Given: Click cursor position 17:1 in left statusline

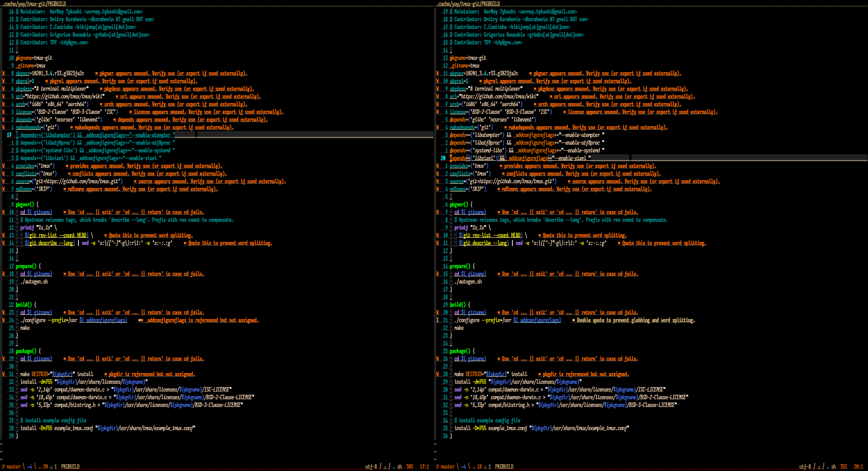Looking at the screenshot, I should click(424, 466).
